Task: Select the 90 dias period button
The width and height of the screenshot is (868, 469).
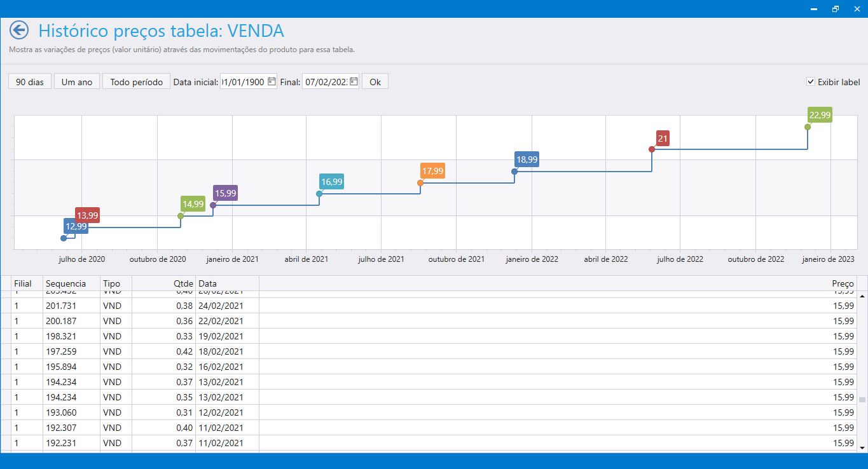Action: 30,82
